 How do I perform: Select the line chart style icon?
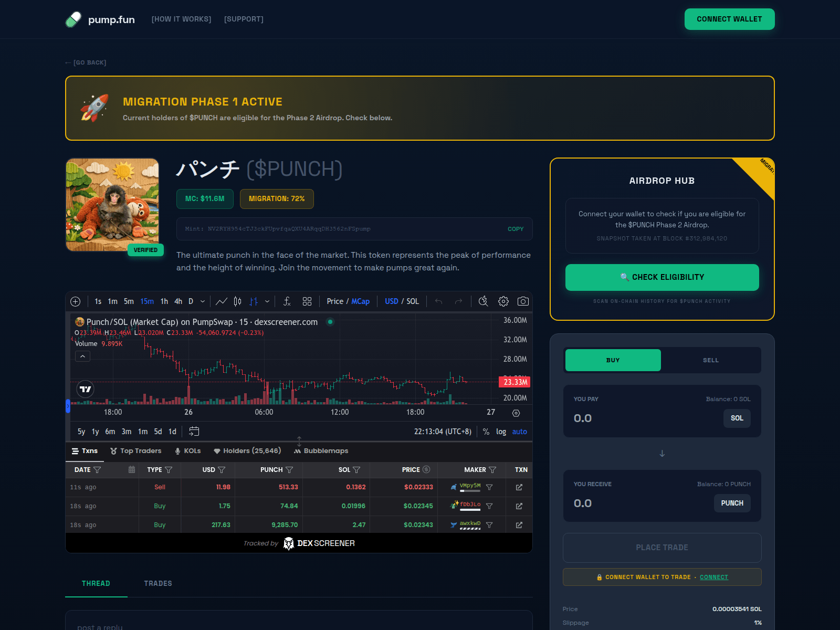pyautogui.click(x=222, y=301)
